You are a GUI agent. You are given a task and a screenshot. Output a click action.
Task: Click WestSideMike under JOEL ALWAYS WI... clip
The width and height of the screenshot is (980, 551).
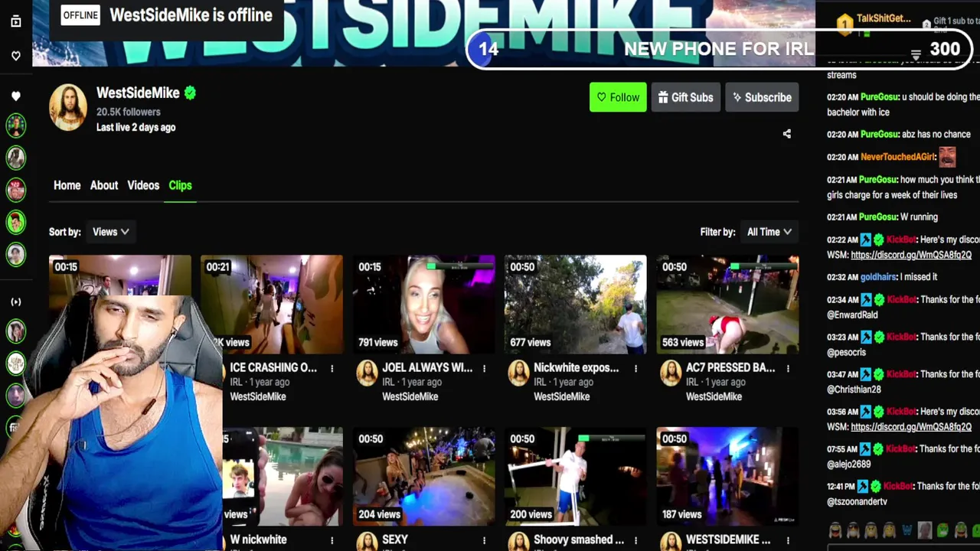point(410,396)
